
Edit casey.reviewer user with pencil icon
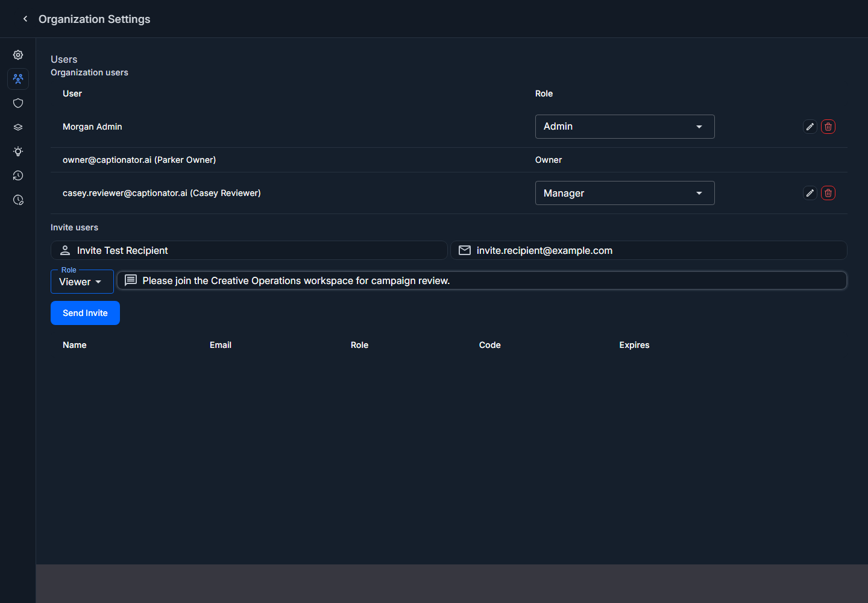[810, 193]
